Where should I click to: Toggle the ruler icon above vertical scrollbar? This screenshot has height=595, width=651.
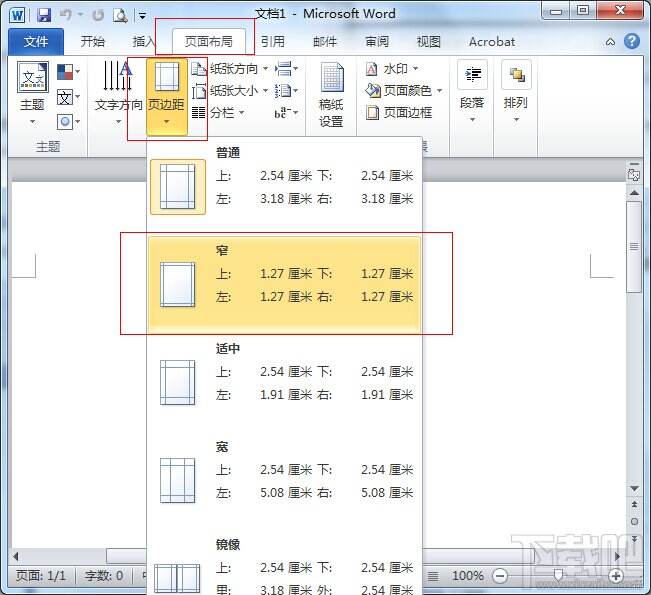(634, 174)
